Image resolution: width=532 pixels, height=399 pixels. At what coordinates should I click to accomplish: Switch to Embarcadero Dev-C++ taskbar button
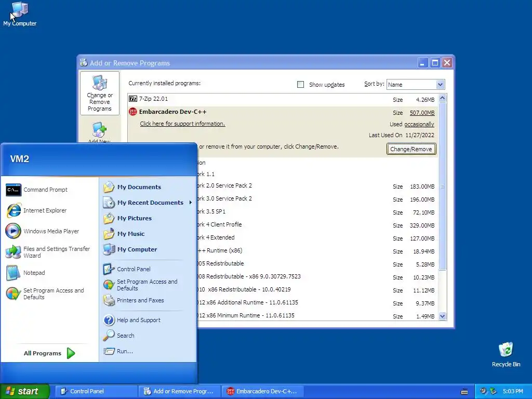[262, 391]
